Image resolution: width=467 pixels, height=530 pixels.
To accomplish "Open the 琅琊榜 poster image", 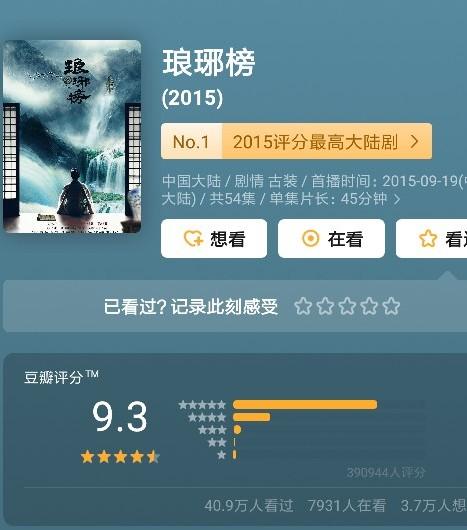I will [x=72, y=137].
